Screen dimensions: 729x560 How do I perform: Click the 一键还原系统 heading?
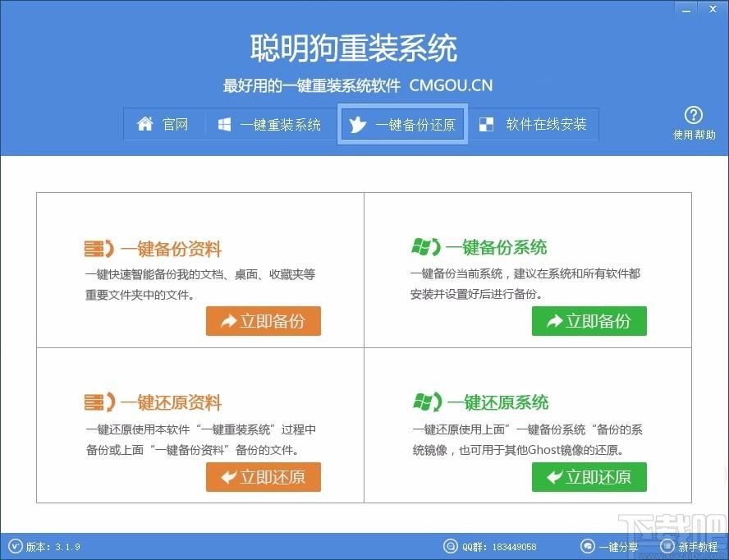click(x=498, y=402)
